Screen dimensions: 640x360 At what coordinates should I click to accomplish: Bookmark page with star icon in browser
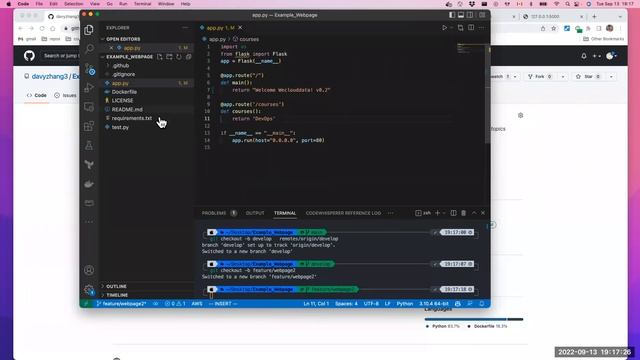tap(553, 28)
